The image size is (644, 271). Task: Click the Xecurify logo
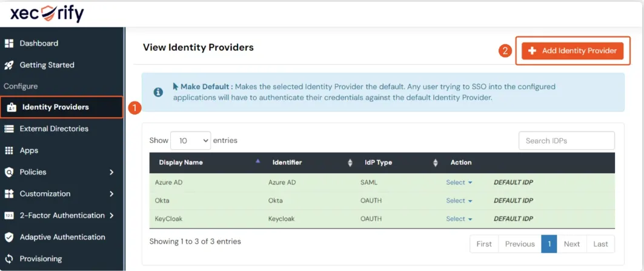[47, 13]
